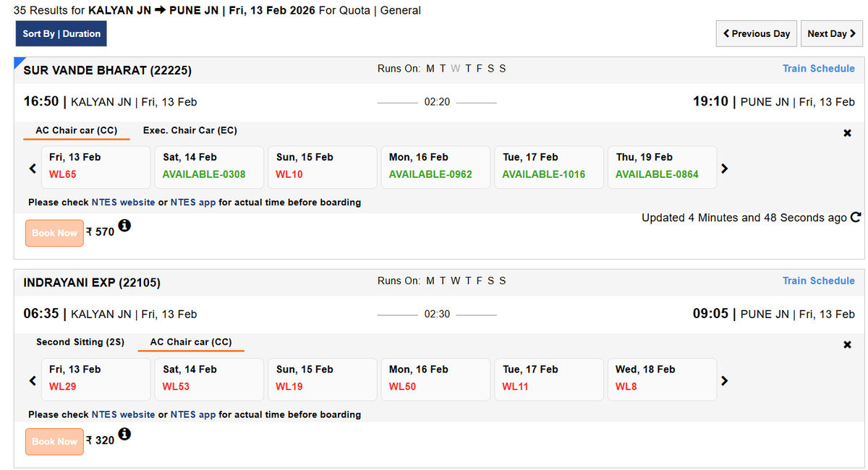868x470 pixels.
Task: Select Tue, 17 Feb WL11 card
Action: 549,379
